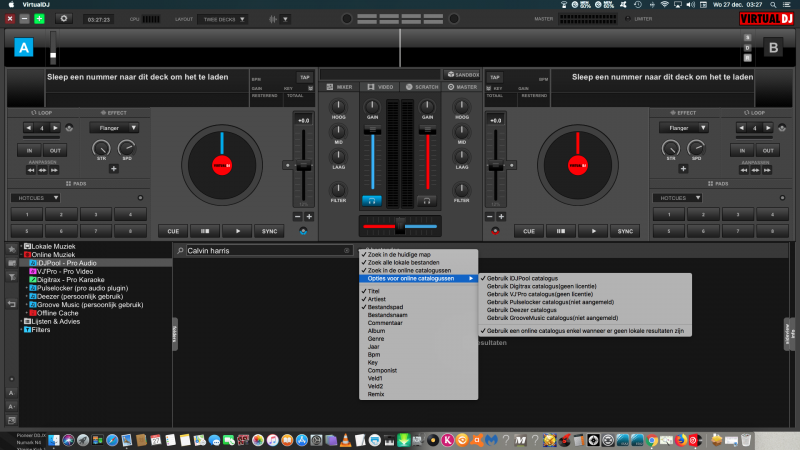Click deck A letter A badge
Viewport: 800px width, 450px height.
(x=23, y=47)
